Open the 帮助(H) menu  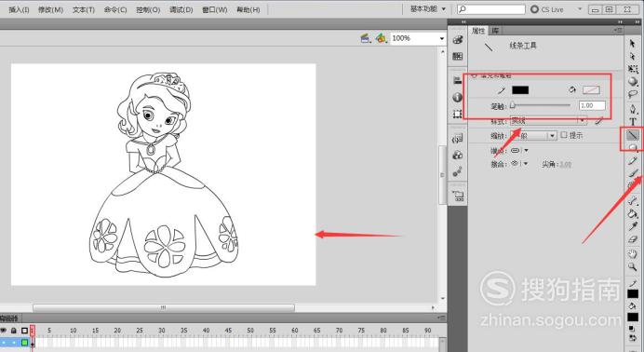pyautogui.click(x=248, y=9)
